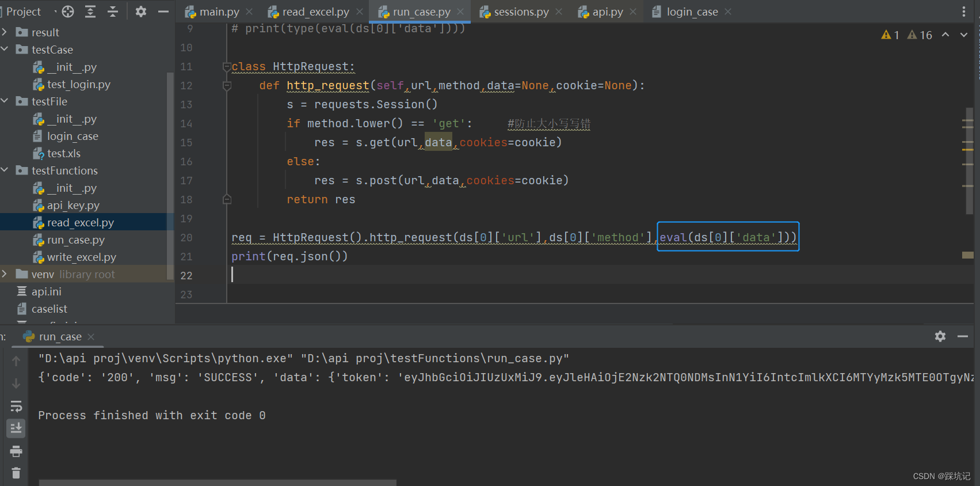Close the main.py editor tab
The height and width of the screenshot is (486, 980).
pos(249,12)
